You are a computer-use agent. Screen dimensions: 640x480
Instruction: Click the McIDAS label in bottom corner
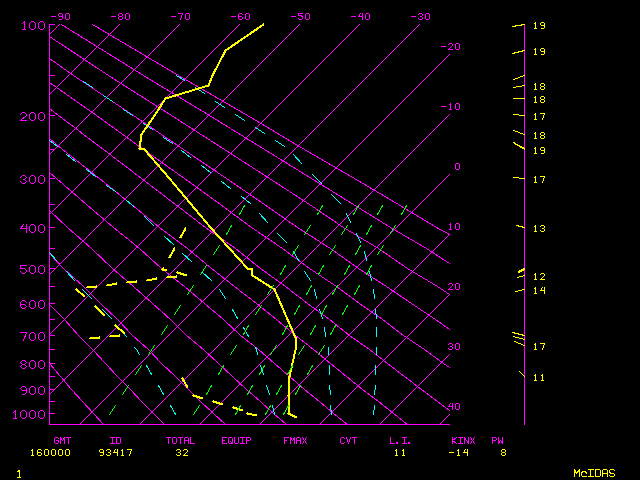pos(593,472)
